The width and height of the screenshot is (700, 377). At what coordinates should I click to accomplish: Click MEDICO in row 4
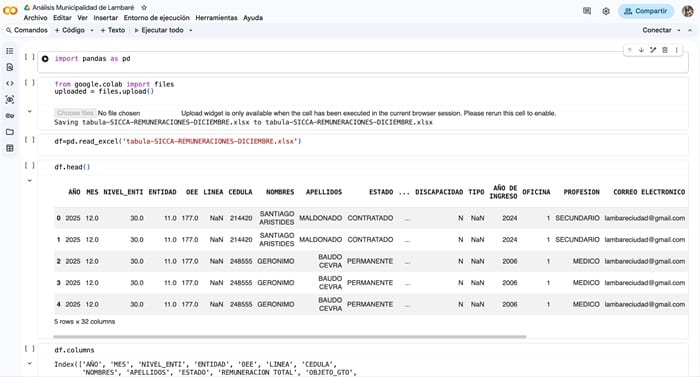coord(586,304)
